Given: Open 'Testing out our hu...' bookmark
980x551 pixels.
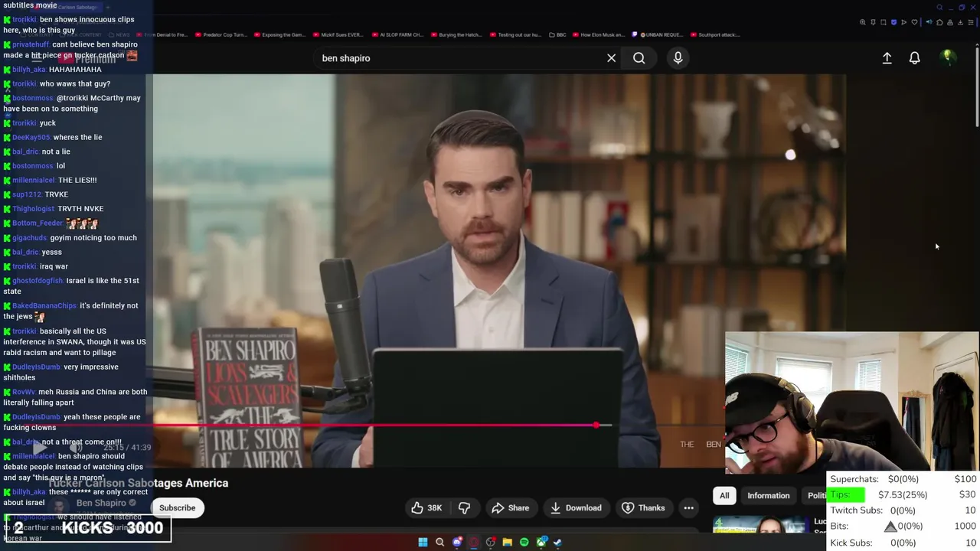Looking at the screenshot, I should 515,34.
